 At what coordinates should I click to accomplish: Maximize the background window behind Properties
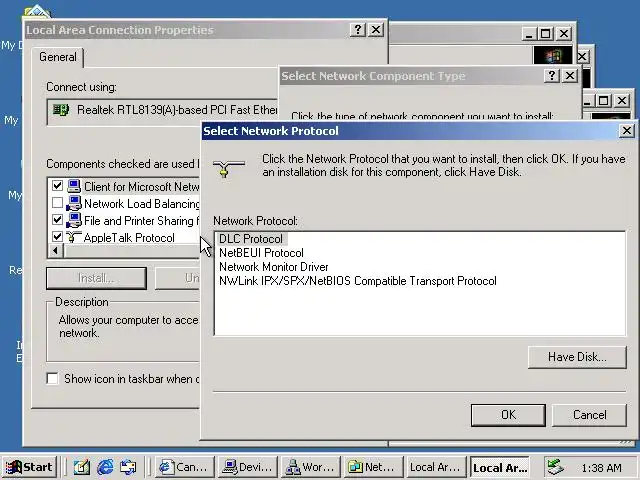(546, 33)
